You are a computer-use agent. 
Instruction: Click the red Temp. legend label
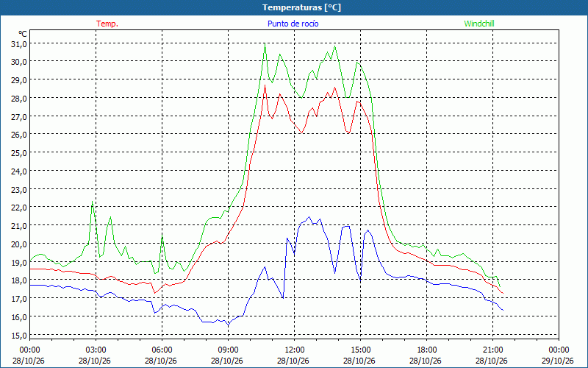coord(107,24)
